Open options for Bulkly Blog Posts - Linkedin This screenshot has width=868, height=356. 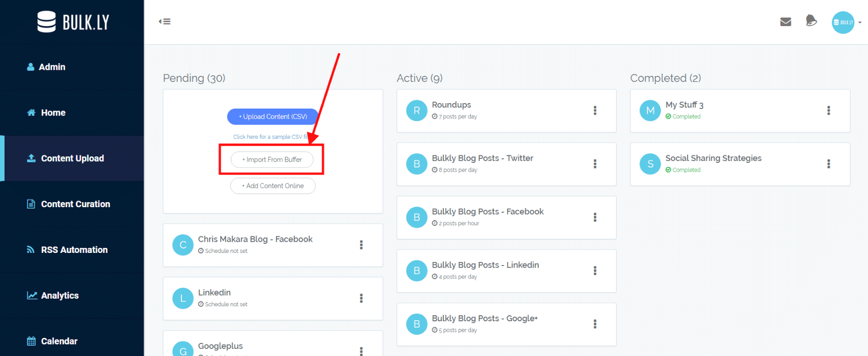pyautogui.click(x=595, y=271)
